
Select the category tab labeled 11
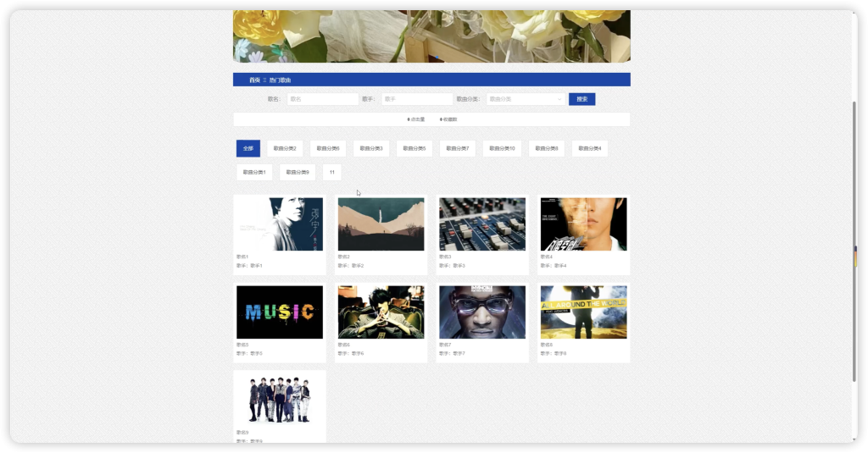[331, 172]
